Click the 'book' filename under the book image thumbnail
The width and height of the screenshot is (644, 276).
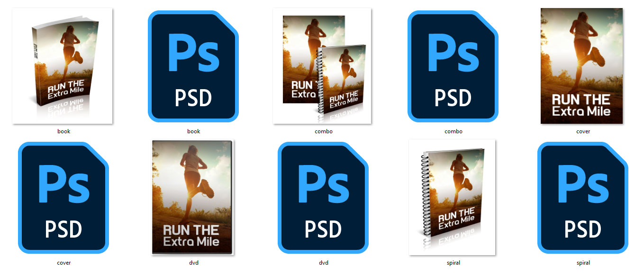(x=63, y=131)
